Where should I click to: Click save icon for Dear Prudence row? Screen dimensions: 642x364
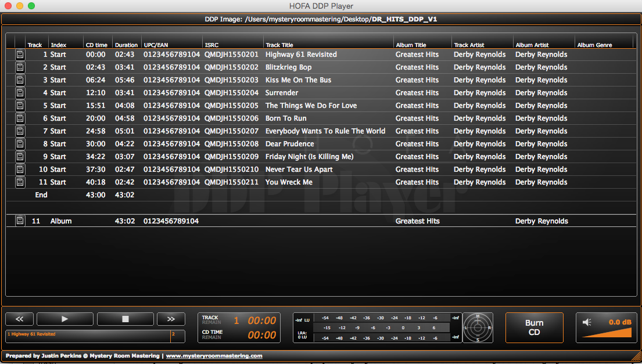click(20, 144)
